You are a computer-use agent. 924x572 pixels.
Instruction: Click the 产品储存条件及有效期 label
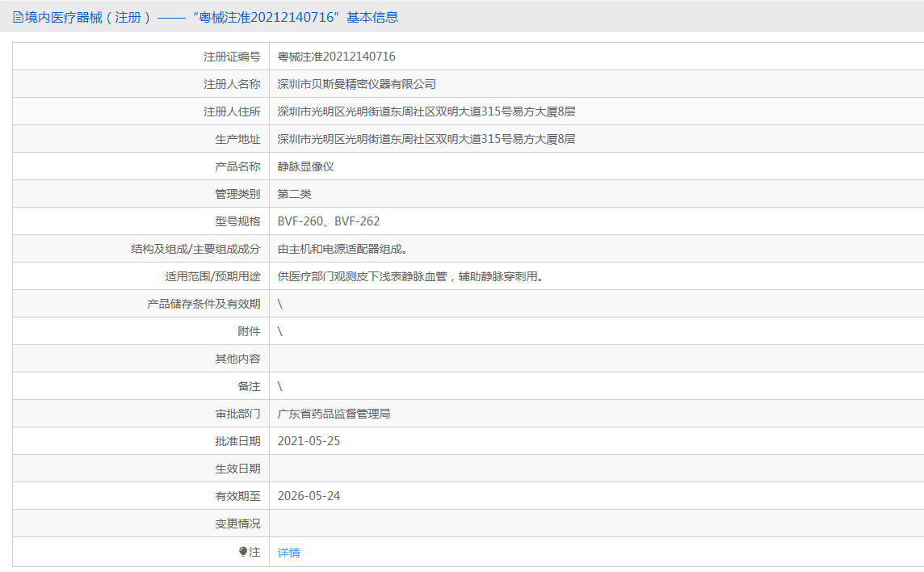(x=204, y=304)
